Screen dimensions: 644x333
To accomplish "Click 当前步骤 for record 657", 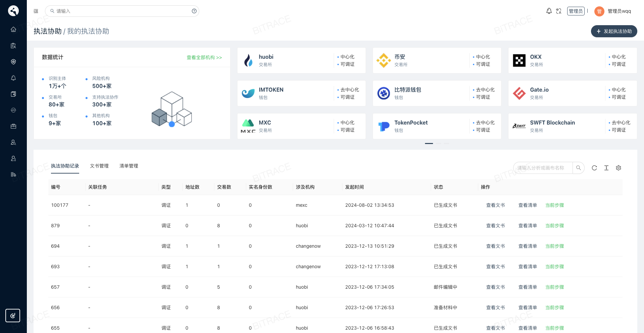I will (x=554, y=287).
